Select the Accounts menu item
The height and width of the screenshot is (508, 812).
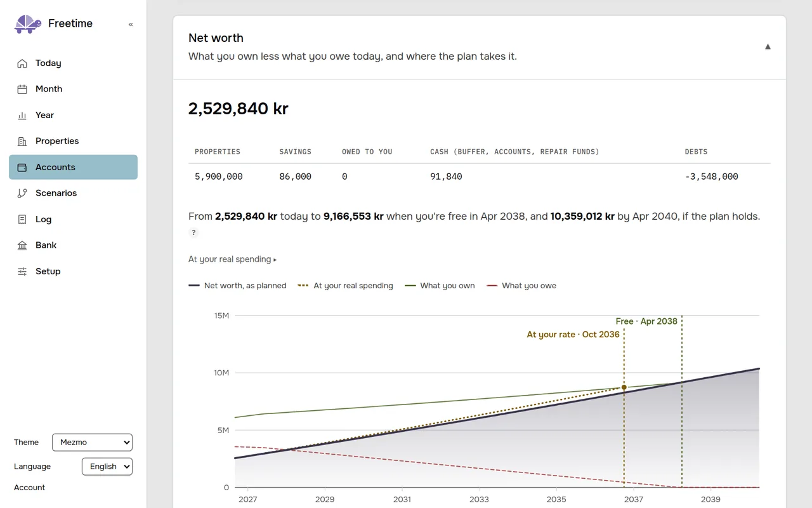tap(73, 167)
